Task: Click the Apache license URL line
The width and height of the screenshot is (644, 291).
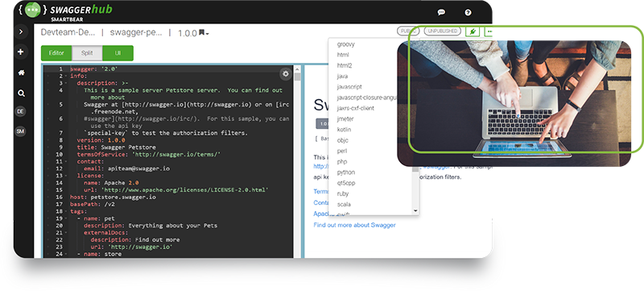Action: [175, 190]
